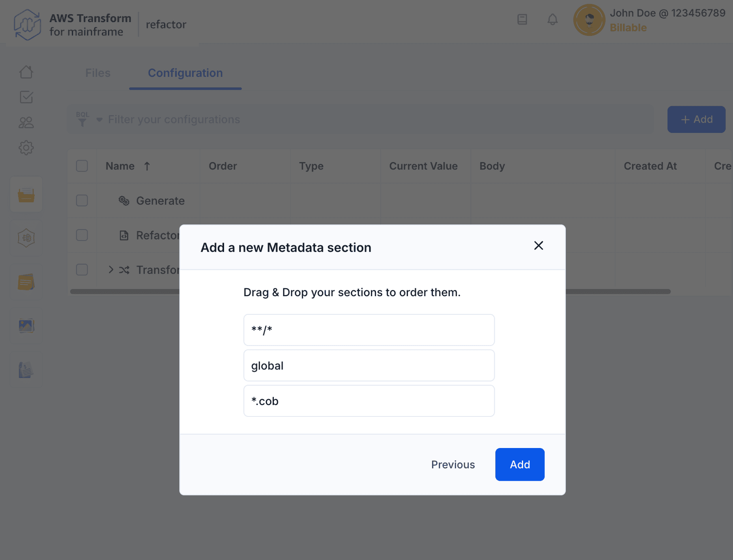Image resolution: width=733 pixels, height=560 pixels.
Task: Check the Refactor row checkbox
Action: point(82,235)
